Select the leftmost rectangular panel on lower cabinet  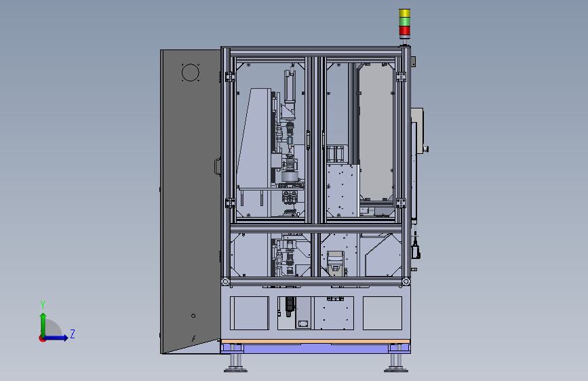point(250,313)
